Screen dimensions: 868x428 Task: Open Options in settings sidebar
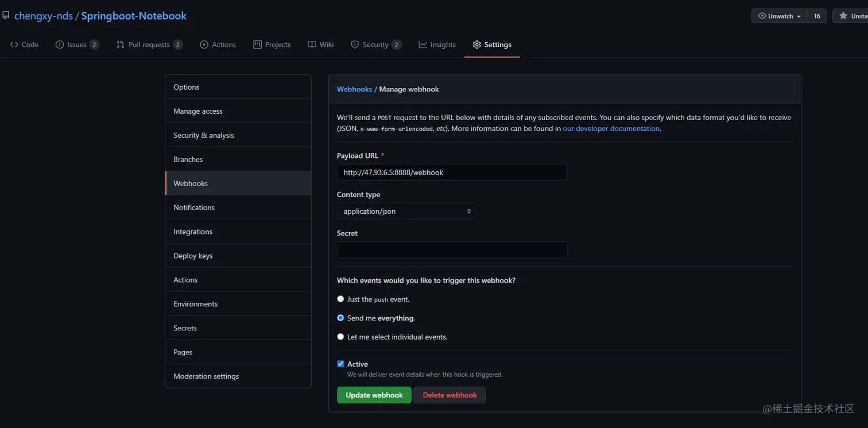(x=238, y=87)
